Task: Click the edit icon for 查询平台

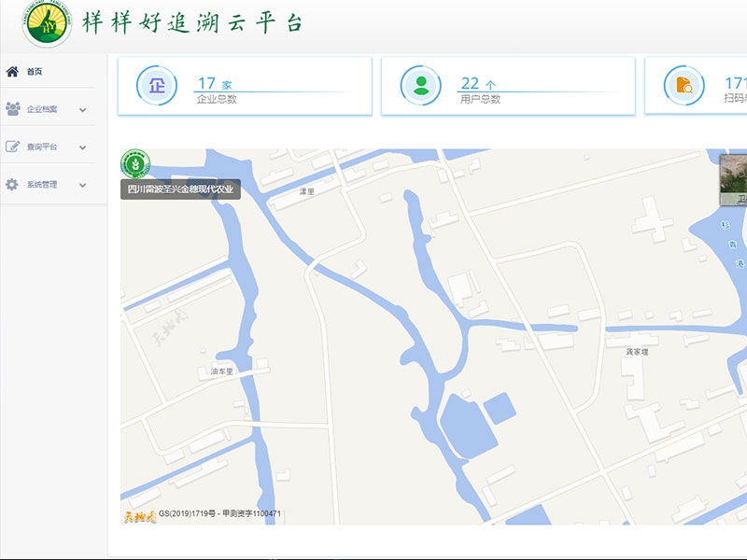Action: click(12, 147)
